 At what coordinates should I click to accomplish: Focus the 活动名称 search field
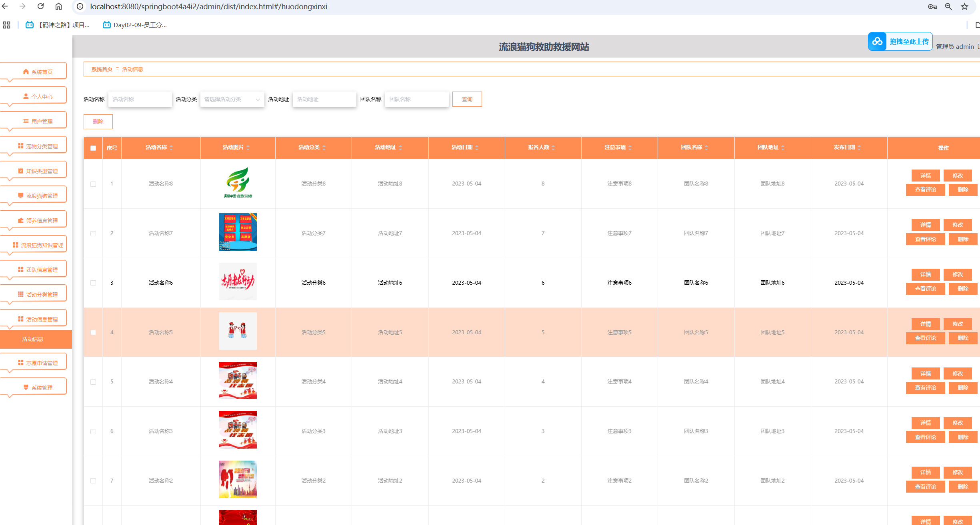pyautogui.click(x=140, y=99)
